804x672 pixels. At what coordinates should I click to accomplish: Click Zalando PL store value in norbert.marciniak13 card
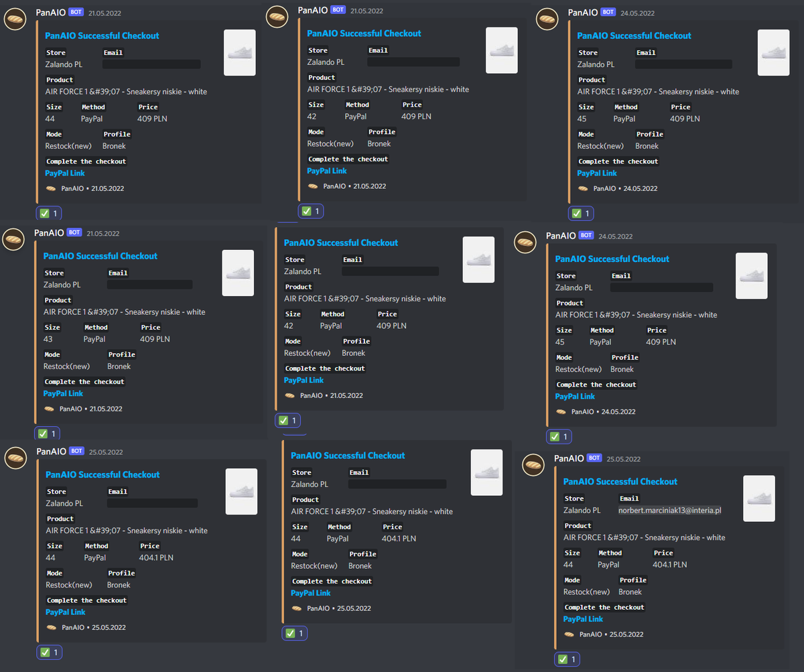click(x=582, y=511)
